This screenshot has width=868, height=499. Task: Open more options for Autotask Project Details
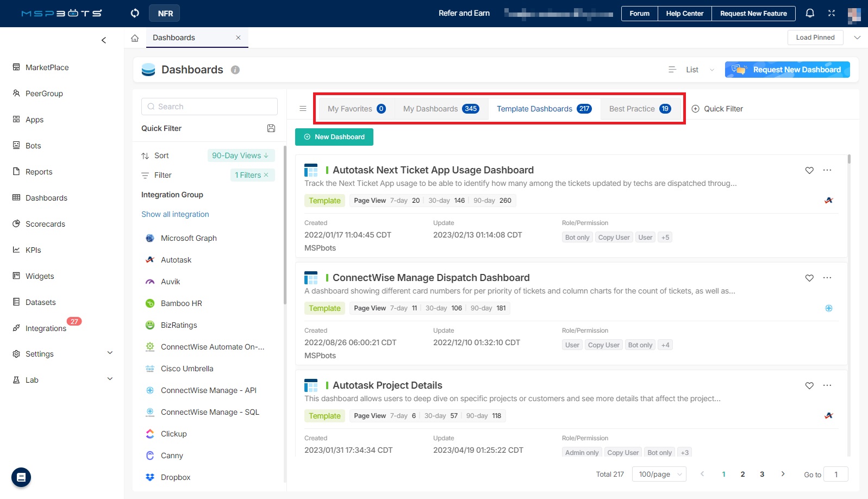point(827,385)
